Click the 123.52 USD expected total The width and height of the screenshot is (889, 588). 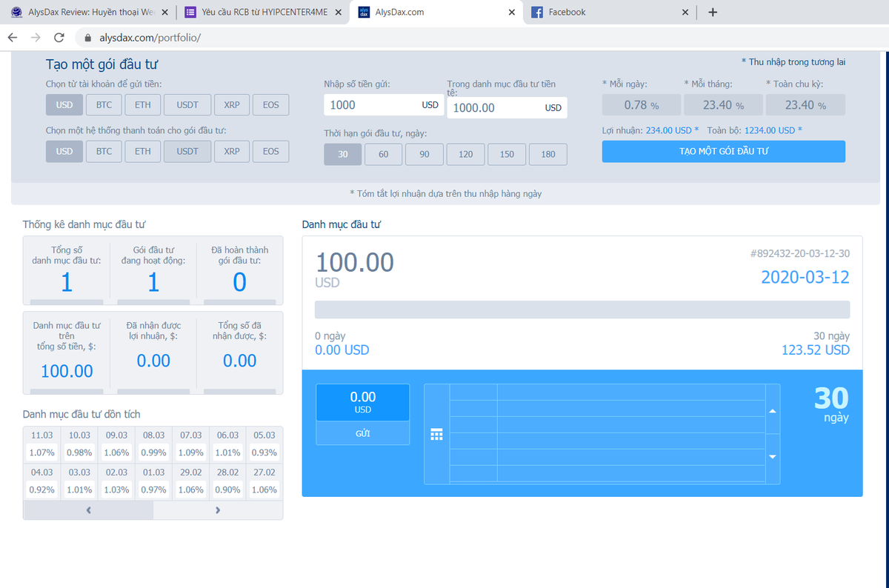pos(816,350)
